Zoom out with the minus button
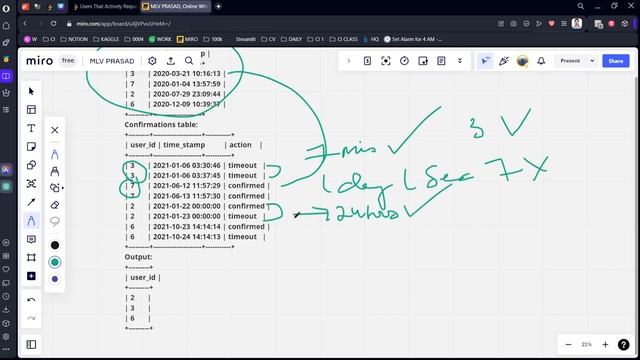 click(x=568, y=344)
